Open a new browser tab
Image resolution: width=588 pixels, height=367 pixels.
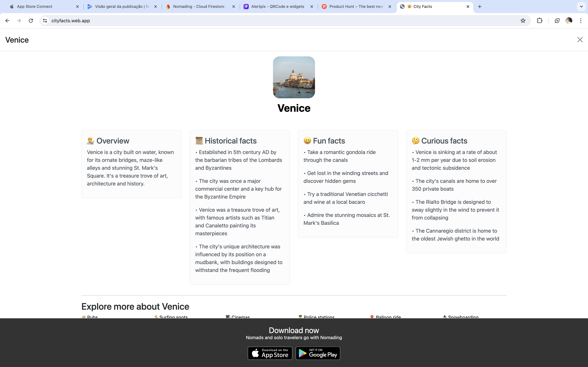480,7
